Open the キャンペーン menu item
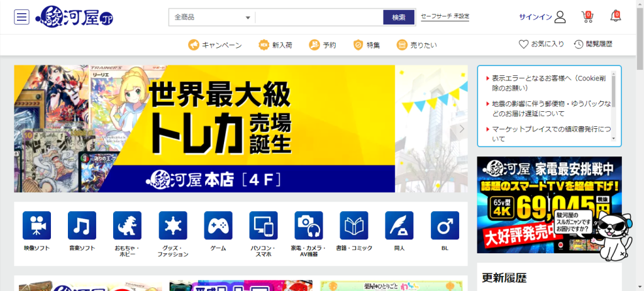 click(215, 45)
